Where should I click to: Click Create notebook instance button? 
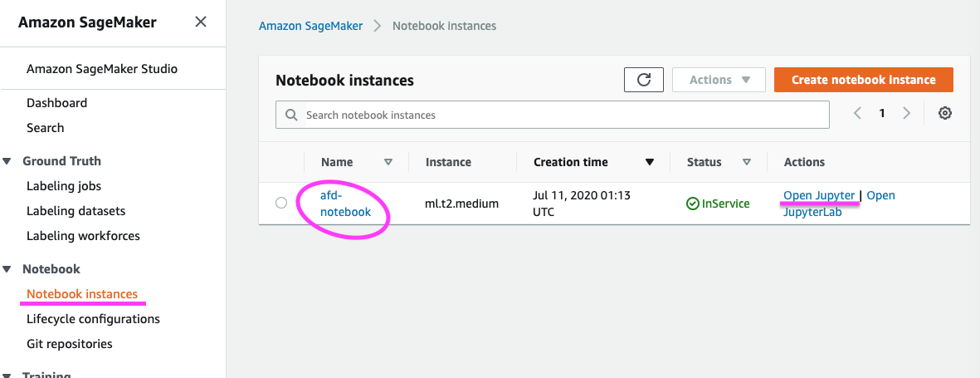tap(863, 80)
